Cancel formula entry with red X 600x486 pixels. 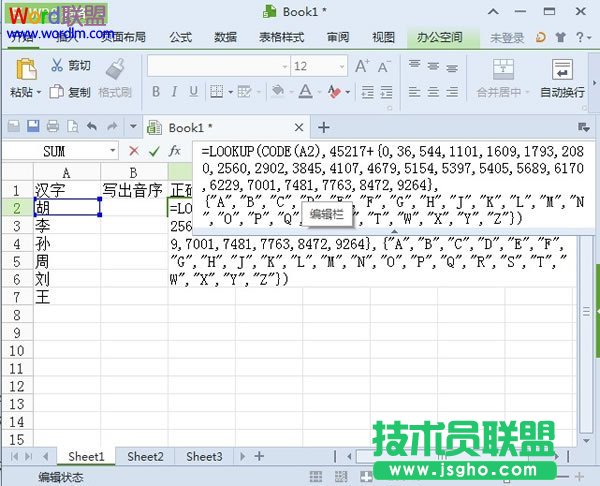tap(134, 151)
